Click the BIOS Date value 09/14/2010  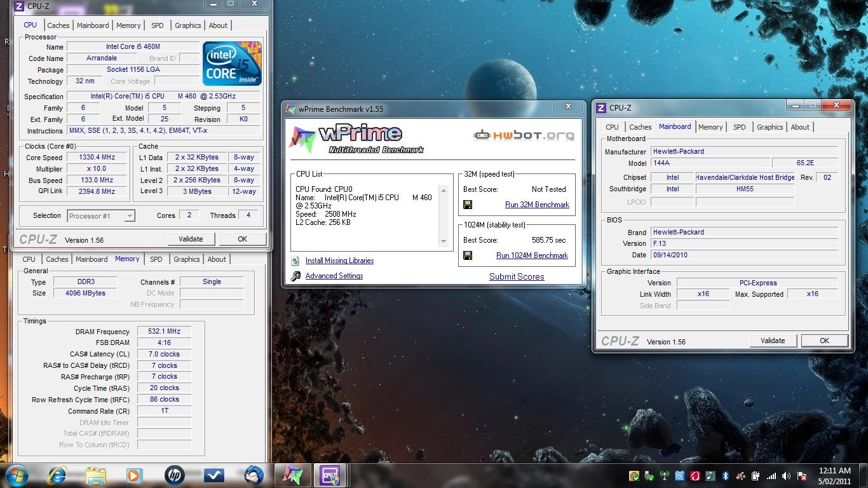coord(744,255)
